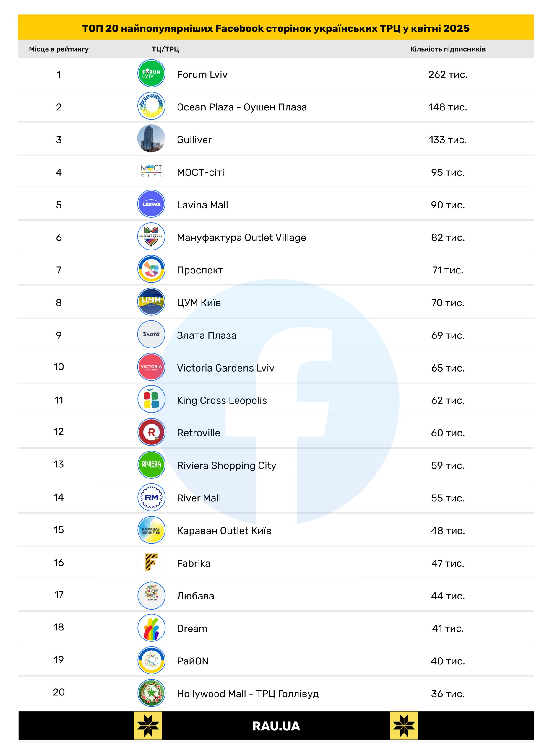Click the Ocean Plaza circular logo

coord(151,106)
